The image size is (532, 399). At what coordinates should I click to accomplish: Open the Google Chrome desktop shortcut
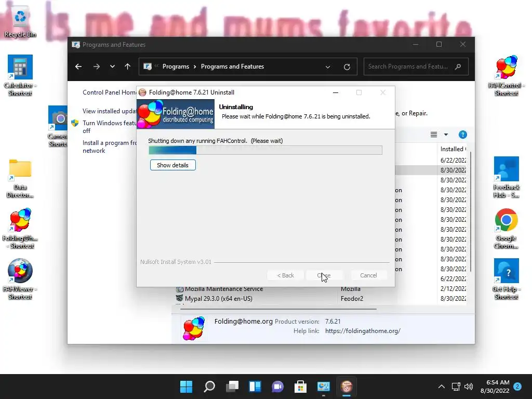[506, 228]
